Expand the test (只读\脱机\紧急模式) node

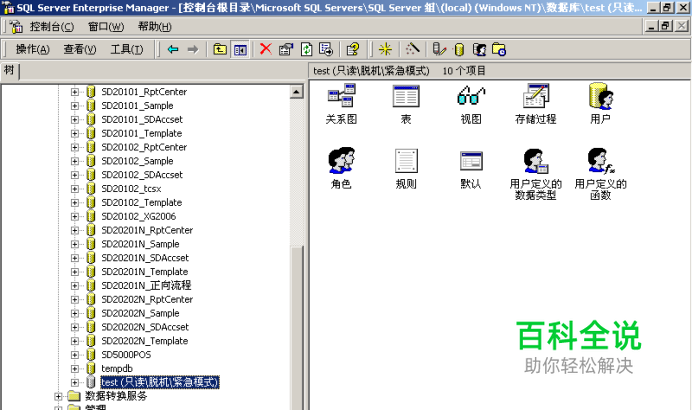pos(75,383)
